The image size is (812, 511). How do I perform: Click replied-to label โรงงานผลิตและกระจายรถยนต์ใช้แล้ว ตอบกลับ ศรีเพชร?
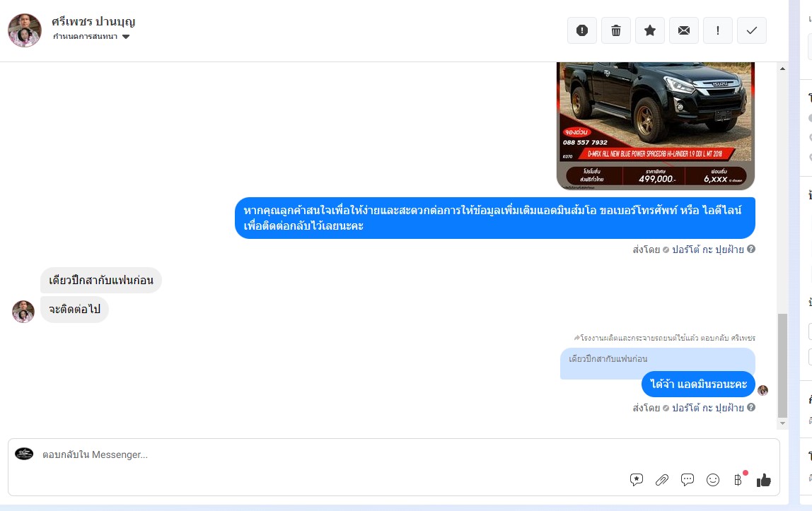click(x=664, y=338)
